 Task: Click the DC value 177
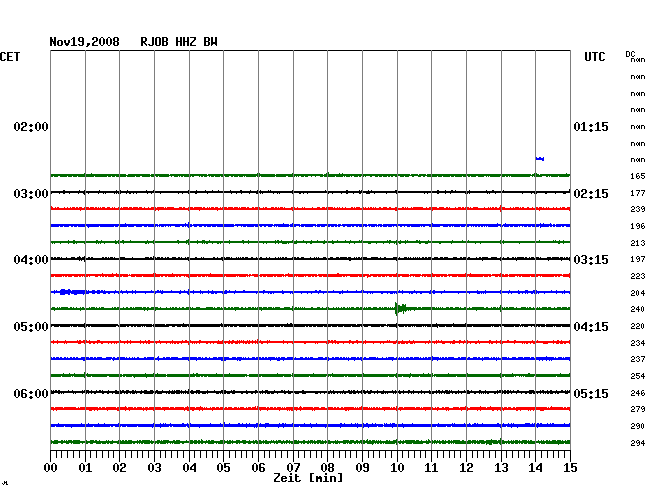[x=638, y=193]
